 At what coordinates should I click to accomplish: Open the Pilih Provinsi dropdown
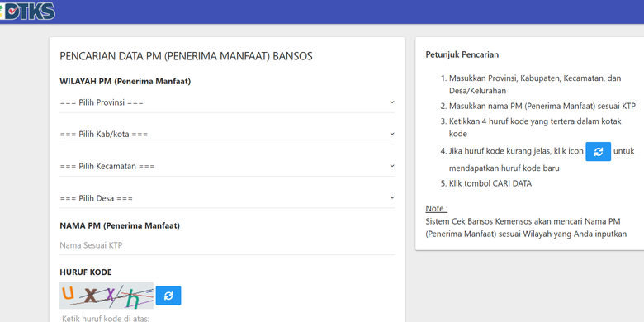tap(227, 102)
